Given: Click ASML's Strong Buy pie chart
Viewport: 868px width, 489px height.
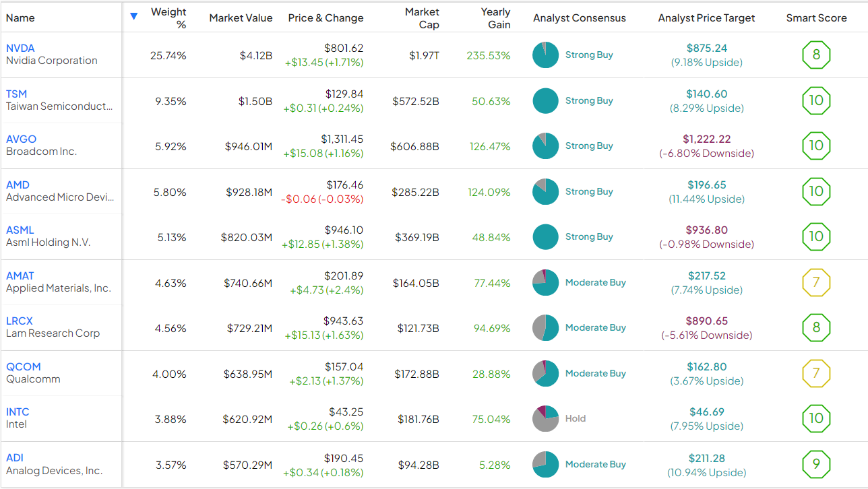Looking at the screenshot, I should (x=545, y=237).
